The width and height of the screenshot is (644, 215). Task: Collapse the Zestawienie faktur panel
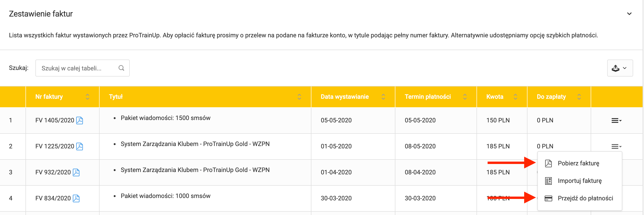point(629,14)
